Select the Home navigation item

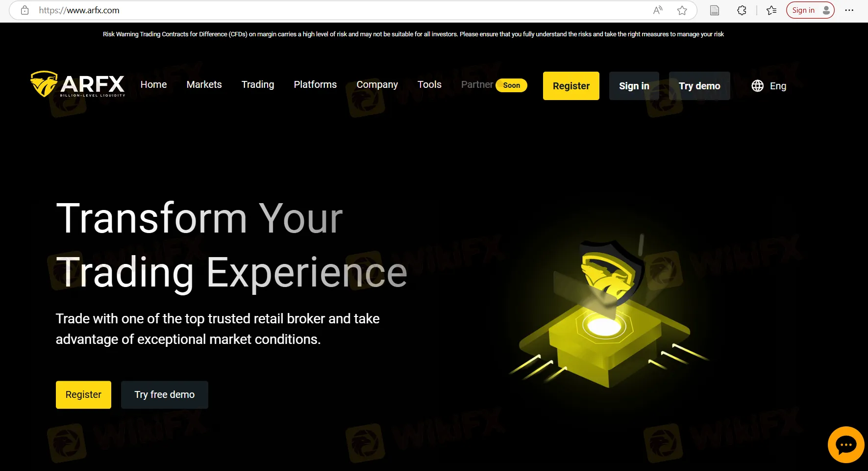coord(153,84)
